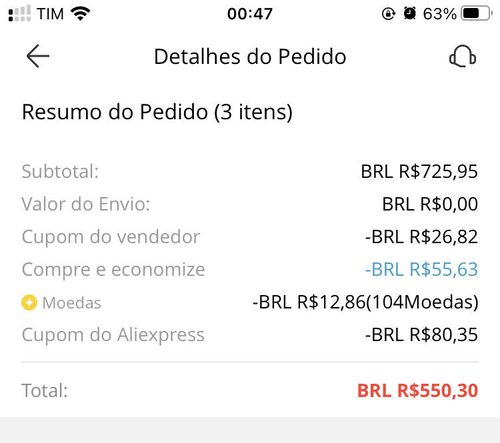Open customer support headset icon

463,56
